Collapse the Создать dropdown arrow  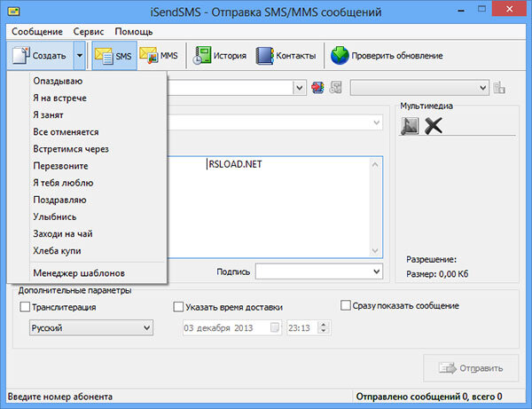tap(80, 56)
